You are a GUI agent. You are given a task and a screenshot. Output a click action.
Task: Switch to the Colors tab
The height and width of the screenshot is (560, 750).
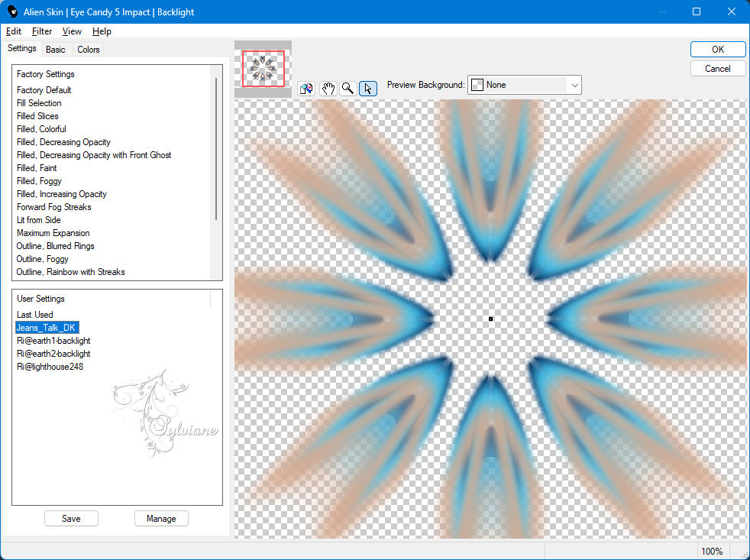(89, 50)
